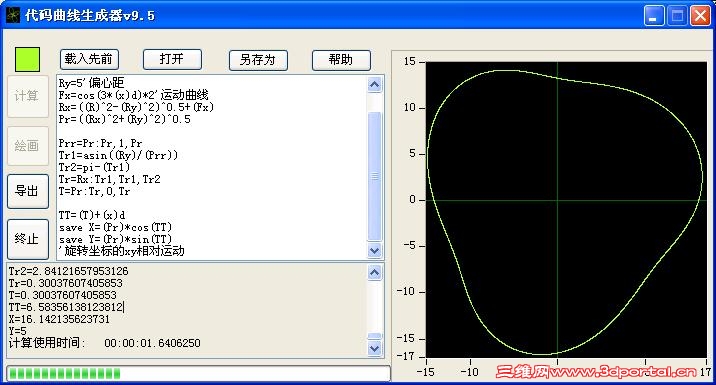716x385 pixels.
Task: Click output line "T=0.30037607405853"
Action: [x=63, y=295]
